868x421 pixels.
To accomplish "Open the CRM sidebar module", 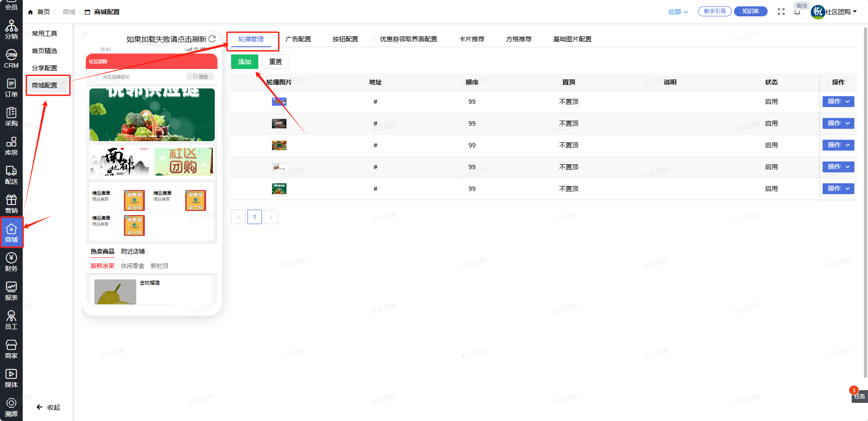I will click(11, 59).
